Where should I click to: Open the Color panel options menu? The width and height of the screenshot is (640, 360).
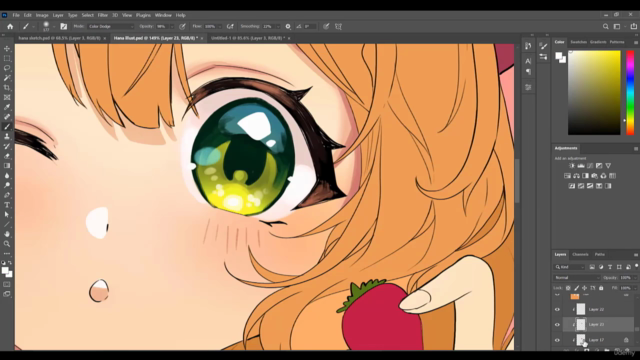636,42
